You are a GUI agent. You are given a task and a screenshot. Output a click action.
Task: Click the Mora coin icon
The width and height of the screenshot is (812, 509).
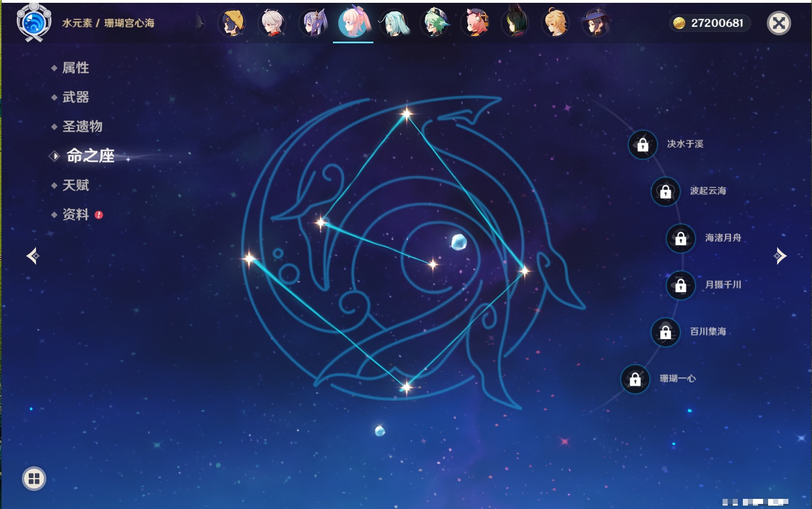[x=679, y=23]
